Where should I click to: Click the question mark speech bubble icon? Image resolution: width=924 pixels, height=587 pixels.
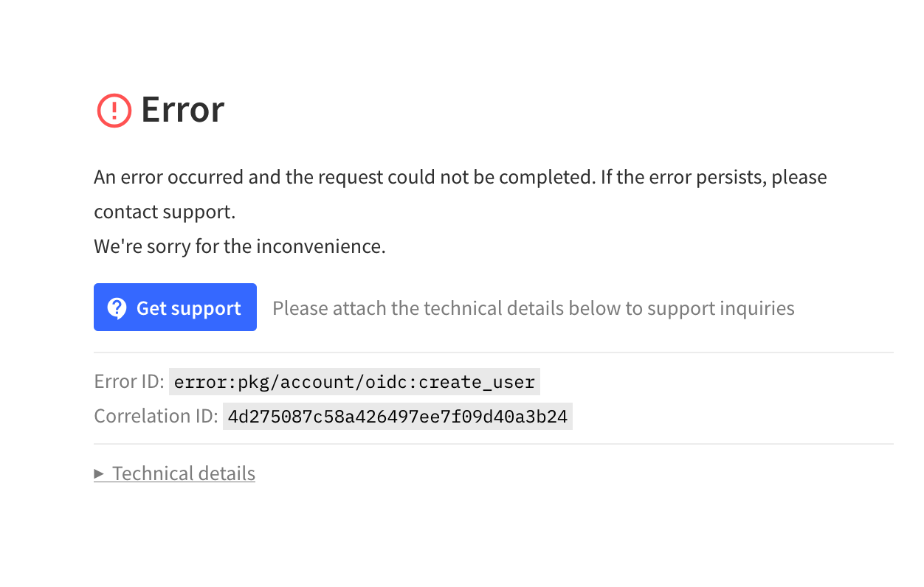(117, 308)
